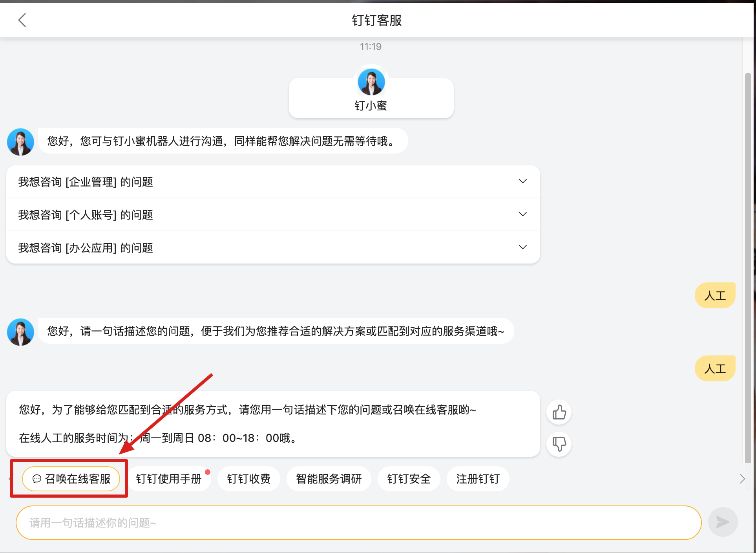Open 钉钉使用手册 quick reply
Image resolution: width=756 pixels, height=553 pixels.
click(169, 479)
